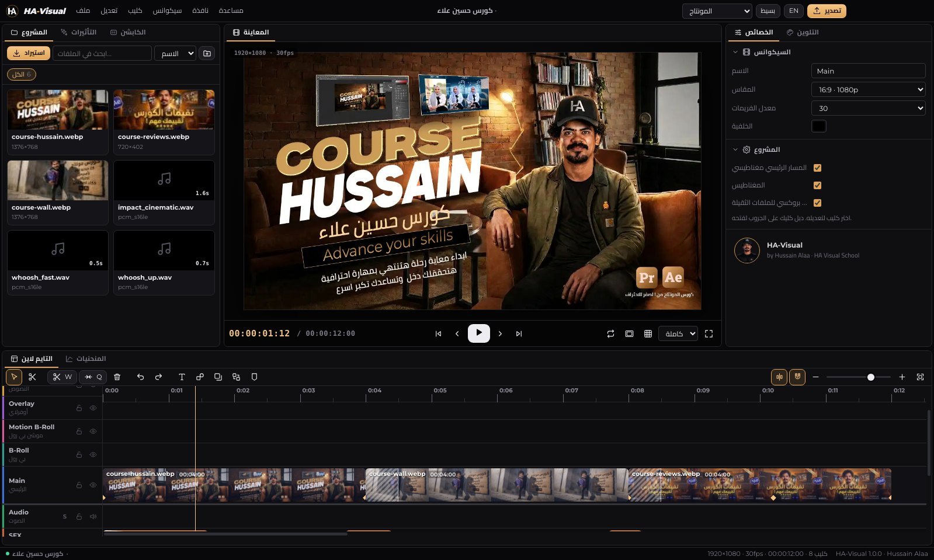The width and height of the screenshot is (934, 560).
Task: Switch to the color grading tab
Action: click(803, 32)
